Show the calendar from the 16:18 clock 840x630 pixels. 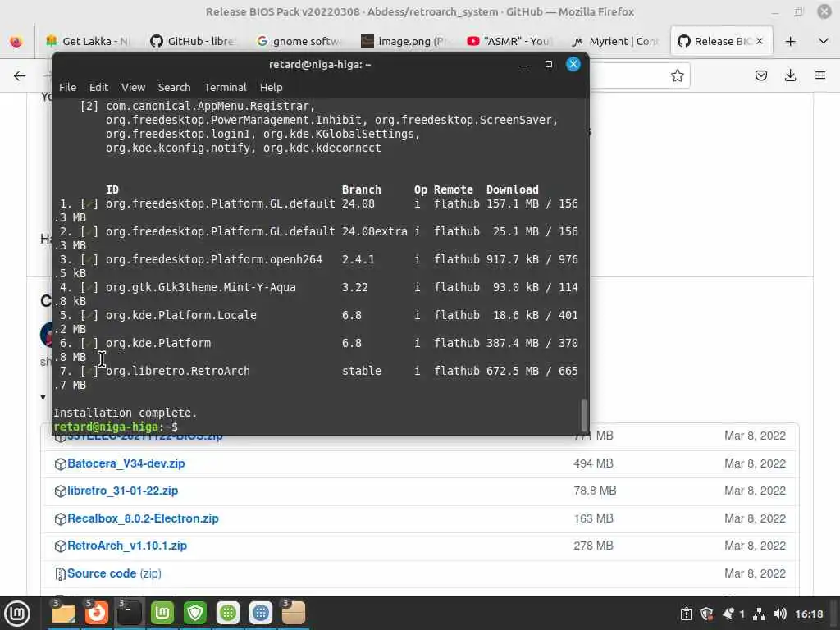coord(809,614)
